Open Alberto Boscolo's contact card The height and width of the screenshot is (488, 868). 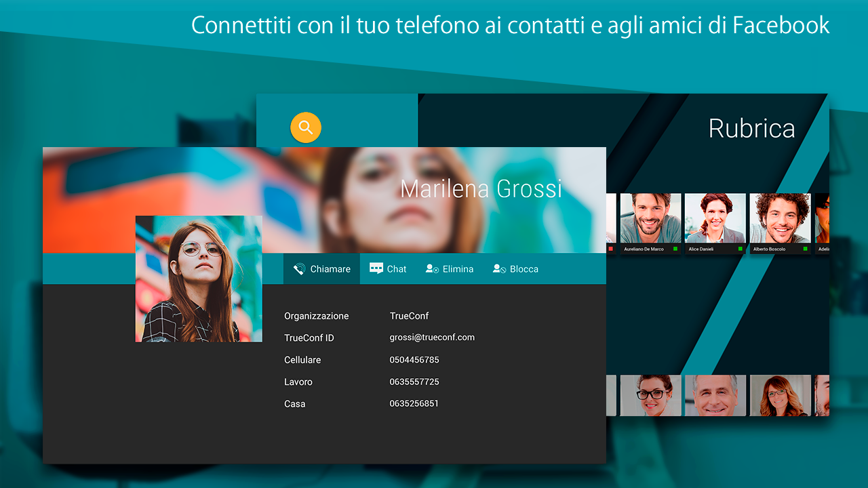coord(780,224)
